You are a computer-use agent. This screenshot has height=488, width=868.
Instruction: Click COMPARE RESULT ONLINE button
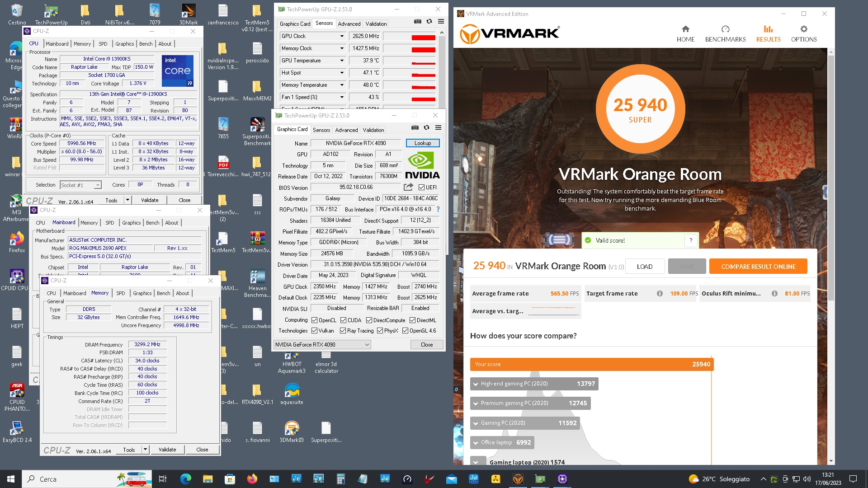758,267
